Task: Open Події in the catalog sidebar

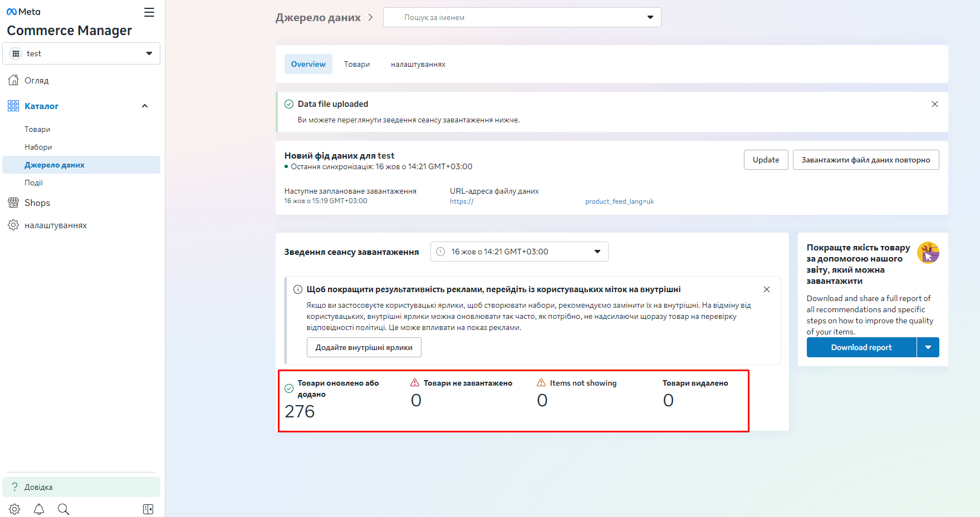Action: pyautogui.click(x=33, y=183)
